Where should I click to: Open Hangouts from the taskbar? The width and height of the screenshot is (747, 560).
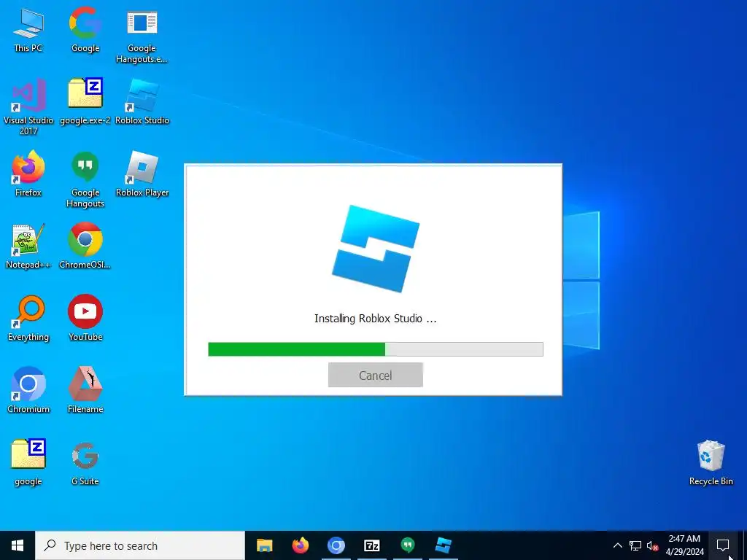point(407,545)
